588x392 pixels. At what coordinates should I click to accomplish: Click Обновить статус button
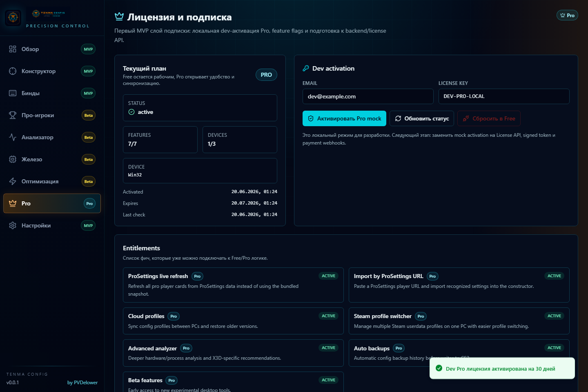coord(422,118)
